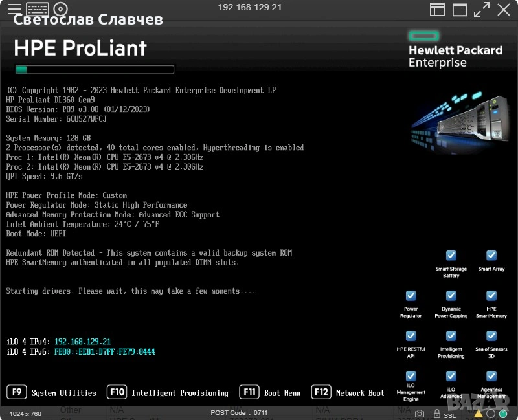Capture a screenshot with the camera icon

[x=420, y=414]
